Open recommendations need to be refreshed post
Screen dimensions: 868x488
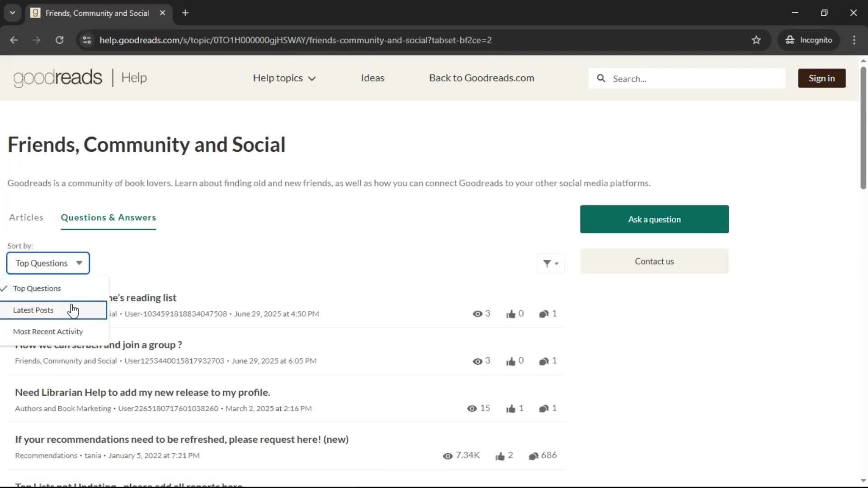pos(182,440)
